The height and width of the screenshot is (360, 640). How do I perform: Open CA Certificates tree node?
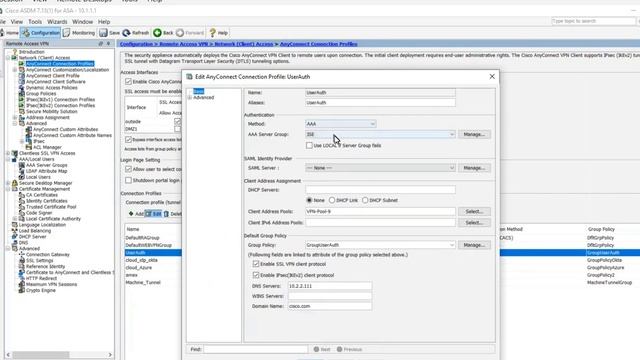(x=42, y=195)
